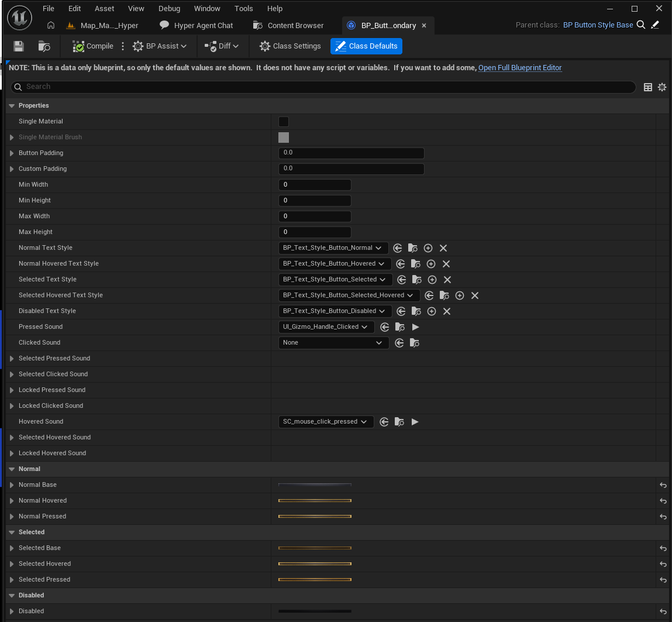Collapse the Selected category
672x622 pixels.
[x=12, y=532]
